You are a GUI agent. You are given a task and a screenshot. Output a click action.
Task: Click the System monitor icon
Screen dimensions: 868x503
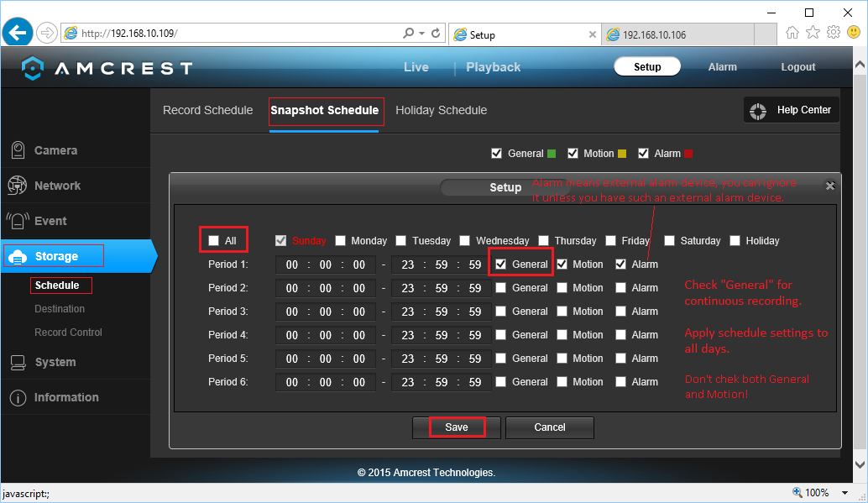pos(18,363)
